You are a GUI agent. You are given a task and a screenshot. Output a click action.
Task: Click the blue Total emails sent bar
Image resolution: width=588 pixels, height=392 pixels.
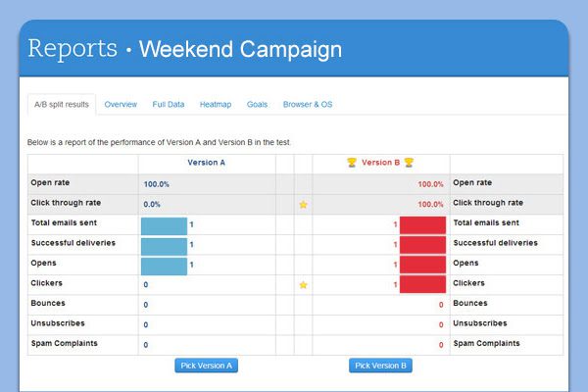click(x=164, y=225)
